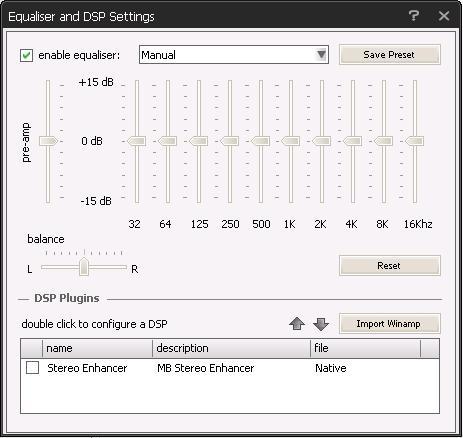463x438 pixels.
Task: Click the Save Preset button
Action: click(389, 55)
